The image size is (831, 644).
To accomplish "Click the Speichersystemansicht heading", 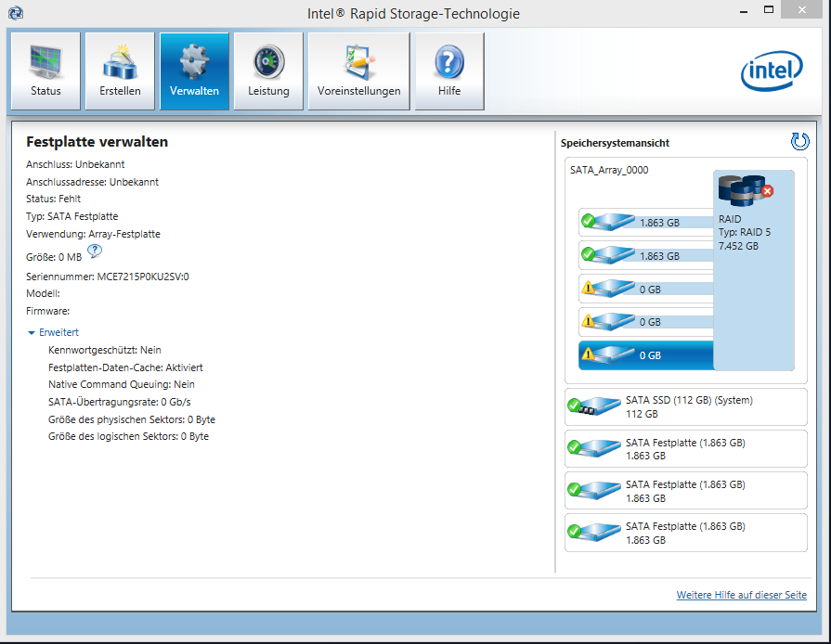I will [615, 143].
